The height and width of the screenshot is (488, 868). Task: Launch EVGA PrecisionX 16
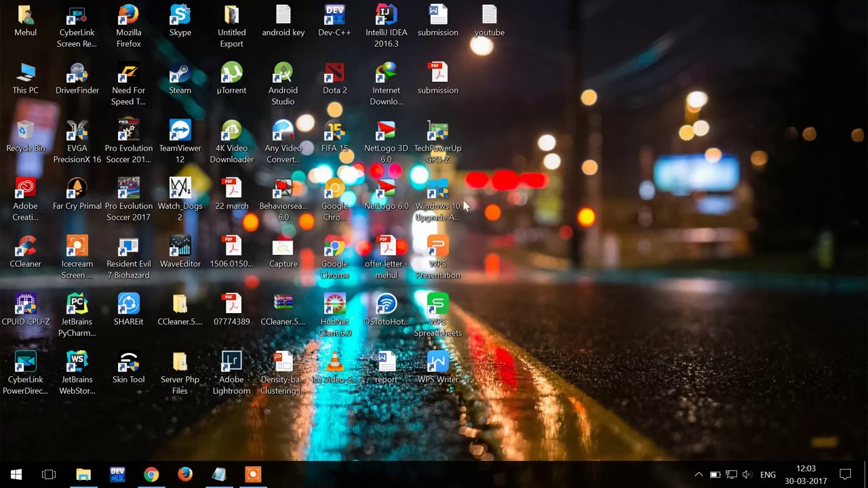coord(77,142)
